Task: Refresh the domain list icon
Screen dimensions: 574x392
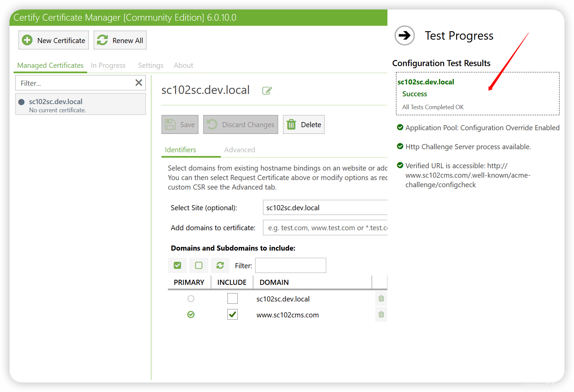Action: click(220, 265)
